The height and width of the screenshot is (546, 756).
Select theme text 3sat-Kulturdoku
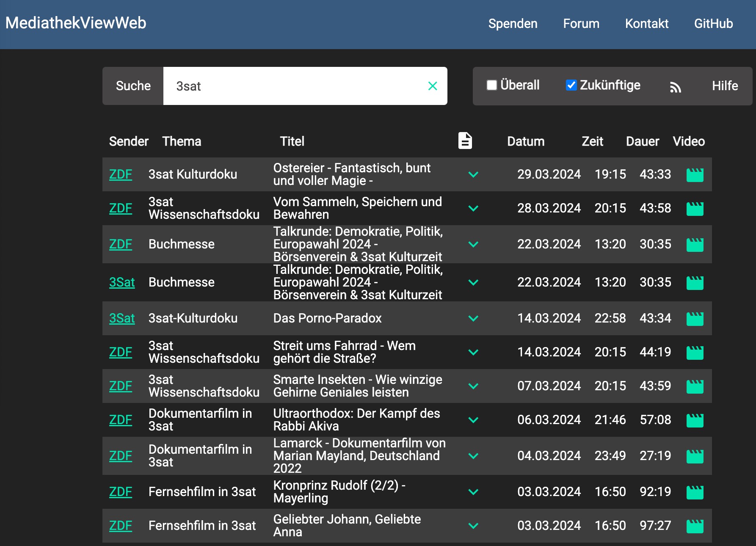(x=193, y=318)
